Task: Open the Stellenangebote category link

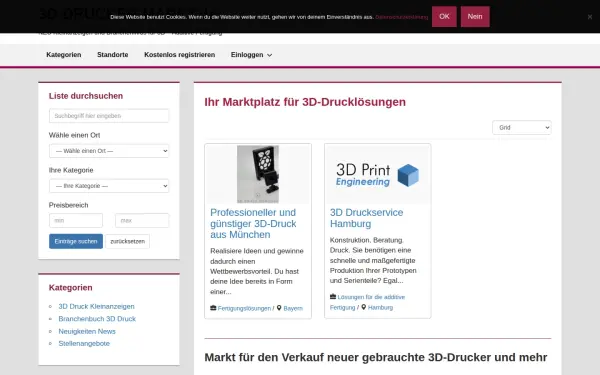Action: 84,343
